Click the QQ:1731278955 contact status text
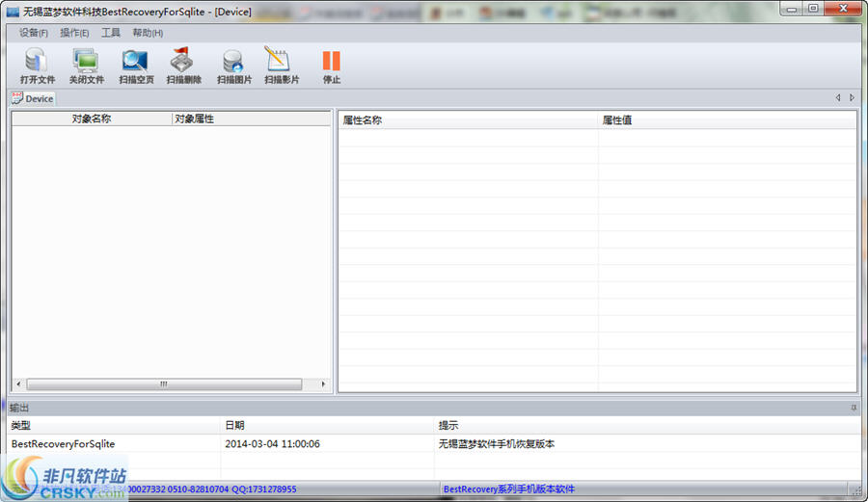 [264, 489]
